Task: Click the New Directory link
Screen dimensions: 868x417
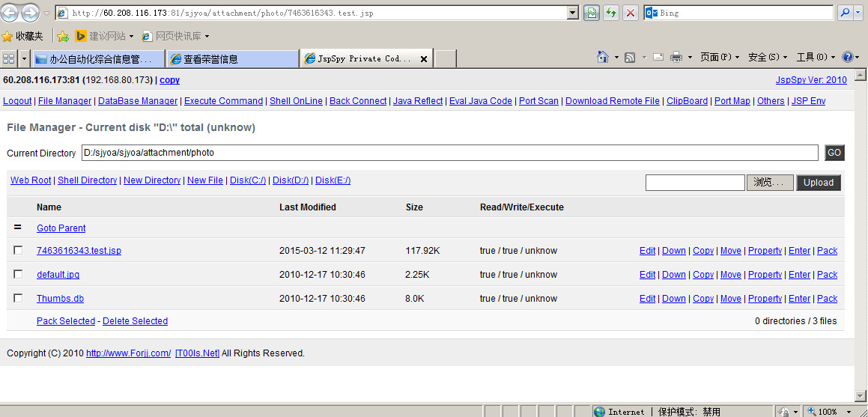Action: [x=152, y=180]
